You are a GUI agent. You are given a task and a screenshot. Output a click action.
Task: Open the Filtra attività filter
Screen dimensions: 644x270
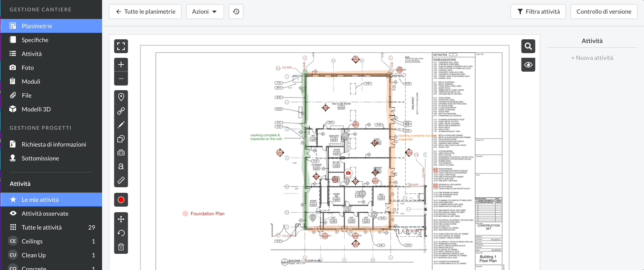(538, 12)
